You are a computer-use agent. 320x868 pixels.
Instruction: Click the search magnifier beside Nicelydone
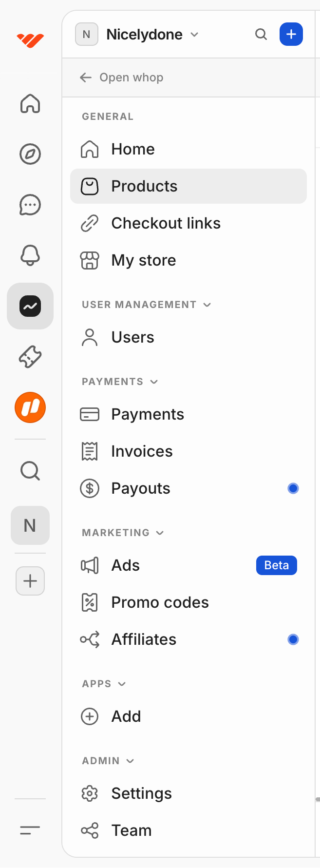click(x=261, y=35)
